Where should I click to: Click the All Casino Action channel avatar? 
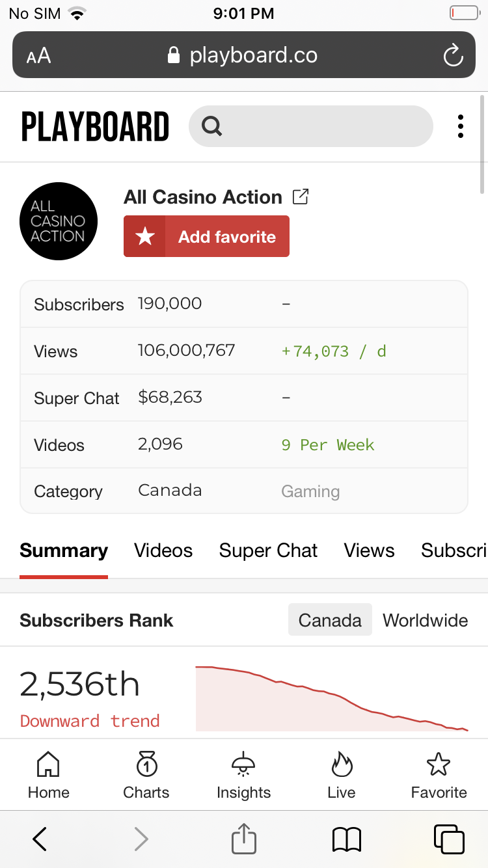click(x=59, y=221)
